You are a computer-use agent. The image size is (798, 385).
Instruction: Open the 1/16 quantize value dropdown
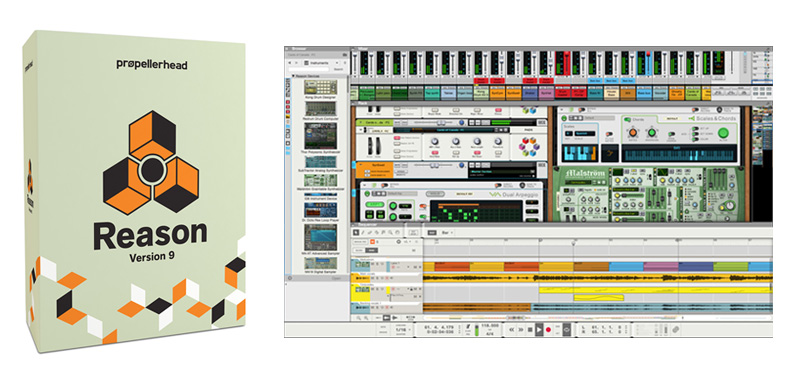402,329
